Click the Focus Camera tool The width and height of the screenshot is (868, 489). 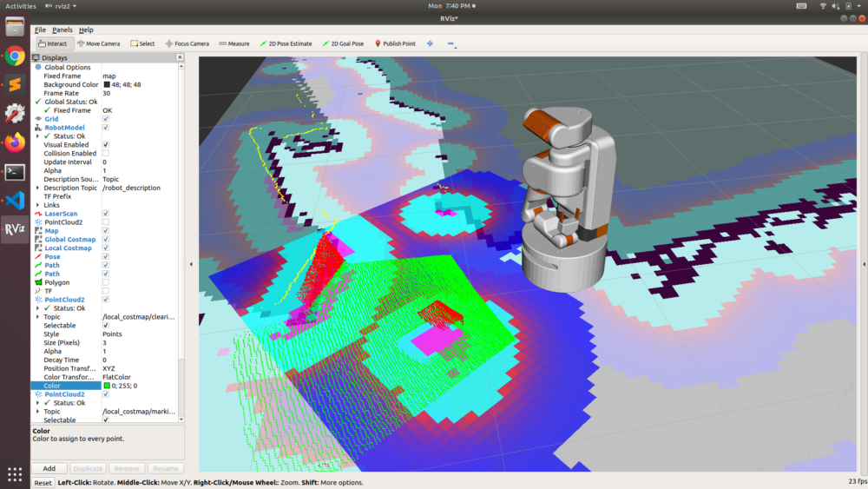[187, 43]
